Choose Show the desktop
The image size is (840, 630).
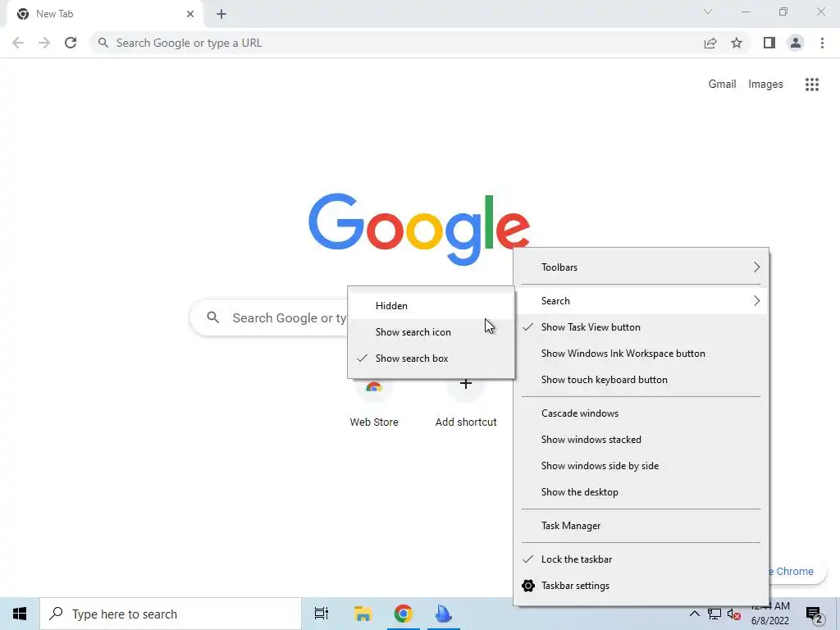(x=641, y=492)
